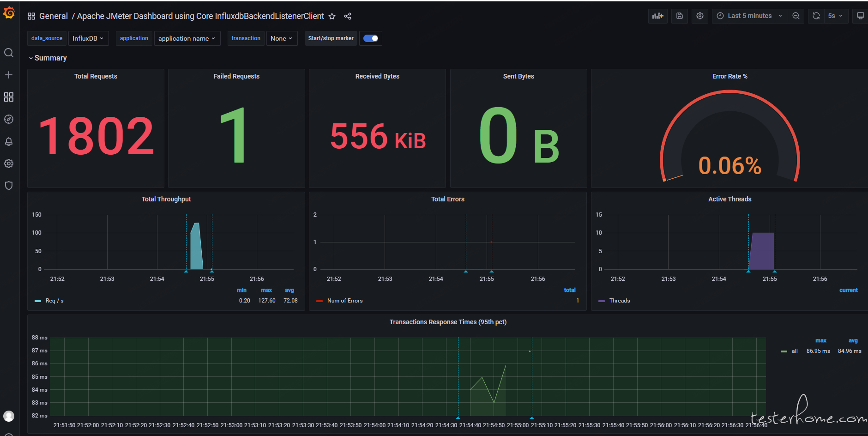
Task: Open the Dashboards grid icon in sidebar
Action: point(9,97)
